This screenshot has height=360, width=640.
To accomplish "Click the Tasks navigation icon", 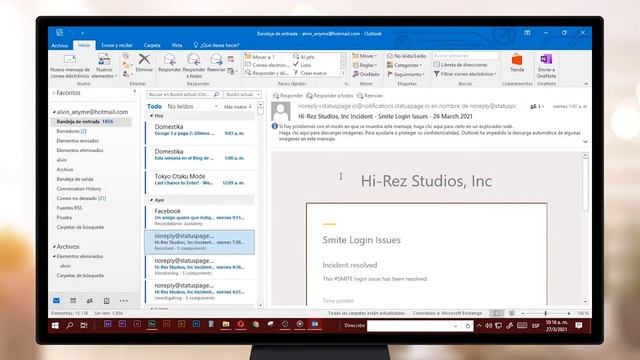I will (107, 301).
